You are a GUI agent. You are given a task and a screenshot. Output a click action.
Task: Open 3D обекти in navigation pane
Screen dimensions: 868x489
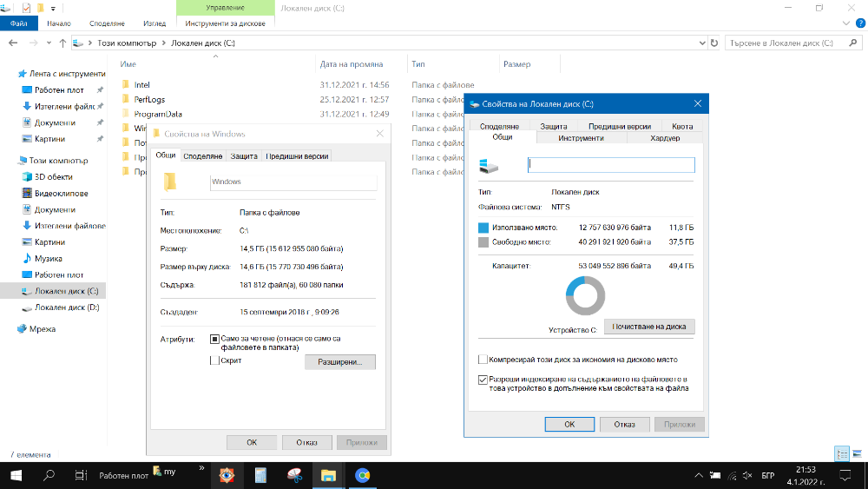53,176
